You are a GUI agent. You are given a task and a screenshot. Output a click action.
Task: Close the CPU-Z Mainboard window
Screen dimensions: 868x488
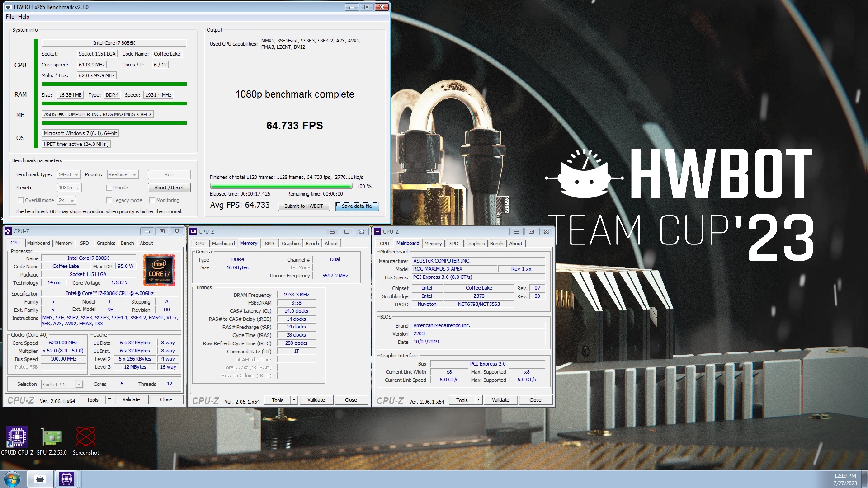(x=546, y=231)
